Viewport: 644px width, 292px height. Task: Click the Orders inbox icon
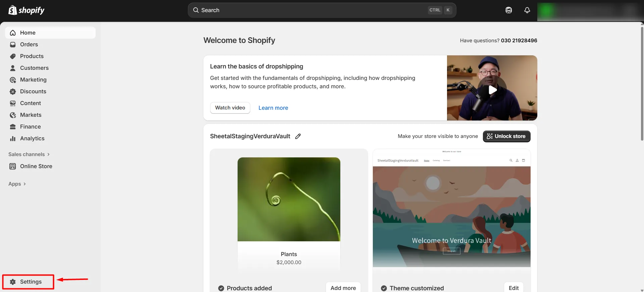point(13,44)
